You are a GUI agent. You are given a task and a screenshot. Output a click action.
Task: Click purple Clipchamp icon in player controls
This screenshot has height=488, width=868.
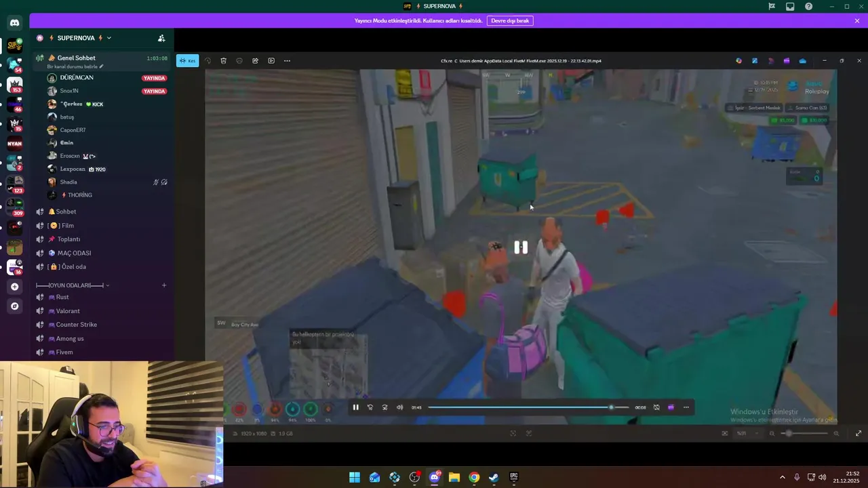[671, 407]
